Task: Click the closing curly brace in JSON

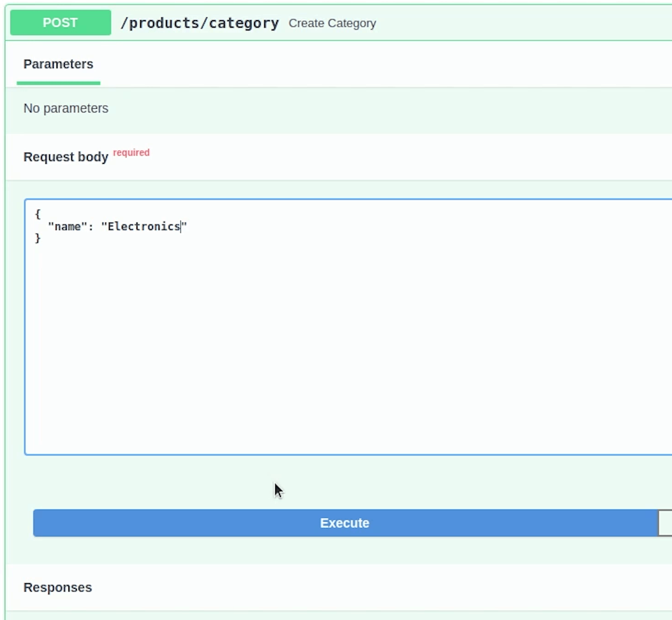Action: click(x=38, y=238)
